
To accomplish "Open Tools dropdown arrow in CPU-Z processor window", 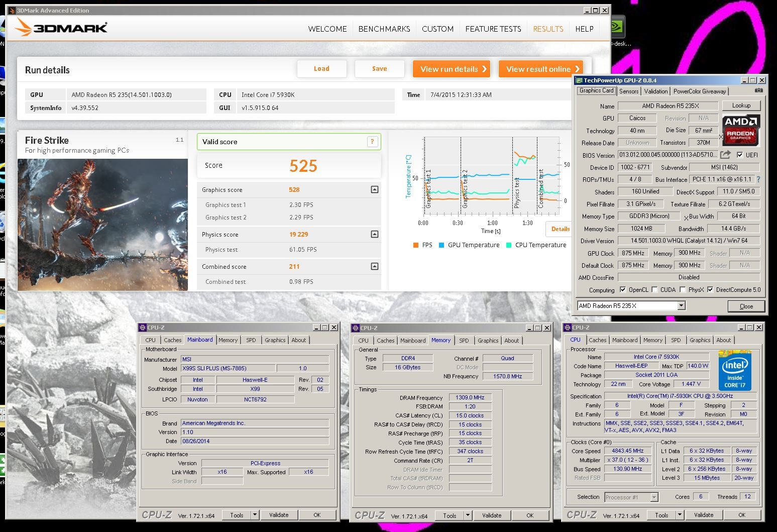I will tap(680, 514).
